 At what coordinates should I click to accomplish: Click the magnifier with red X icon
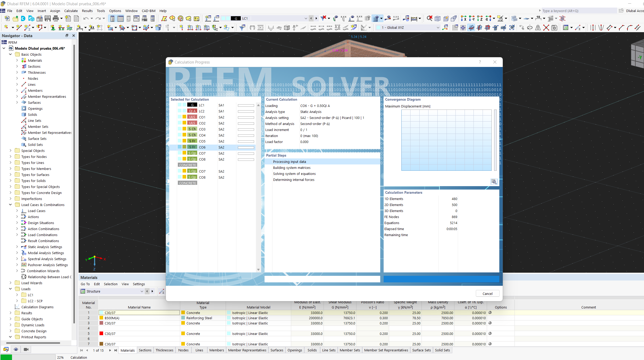coord(430,18)
